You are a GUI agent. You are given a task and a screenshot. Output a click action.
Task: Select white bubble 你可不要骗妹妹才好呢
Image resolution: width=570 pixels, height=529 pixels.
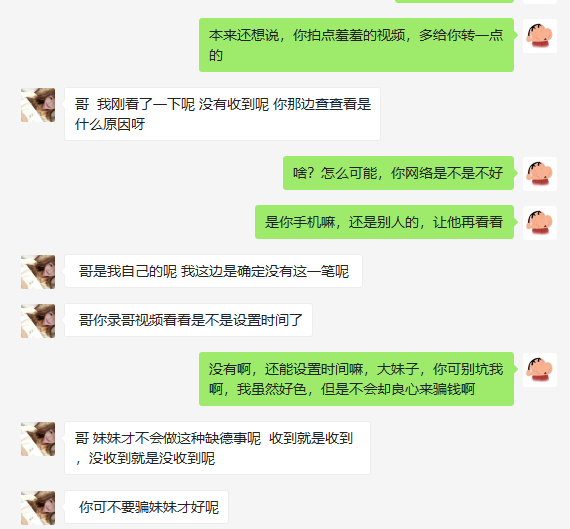click(146, 507)
